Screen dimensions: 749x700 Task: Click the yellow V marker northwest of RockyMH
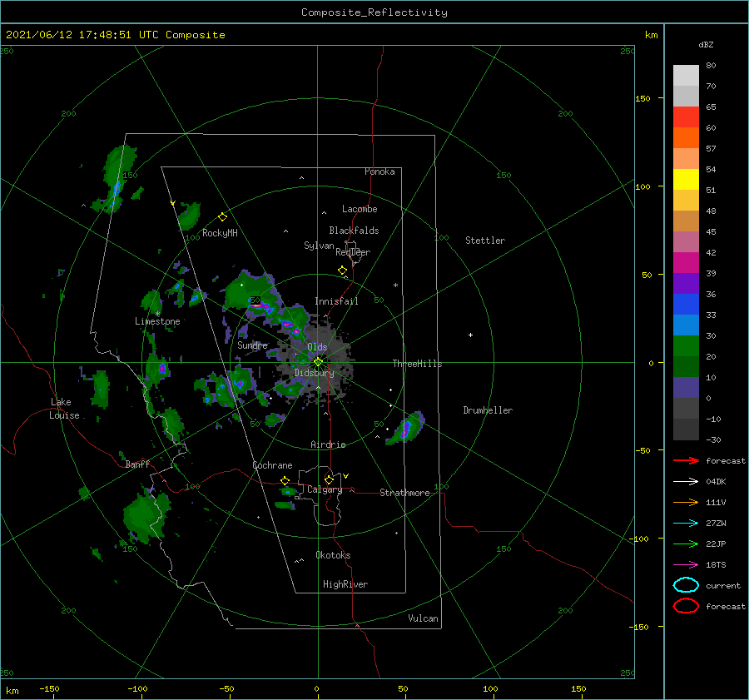point(172,204)
